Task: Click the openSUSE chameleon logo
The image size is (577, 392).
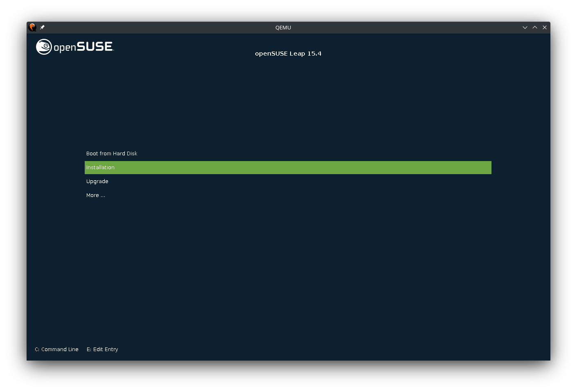Action: [44, 47]
